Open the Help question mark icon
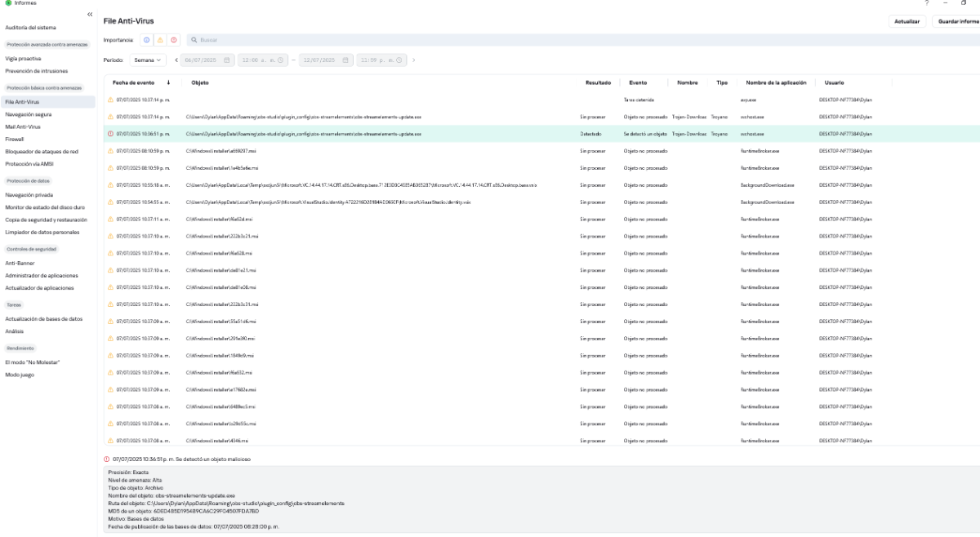Screen dimensions: 980x537 [x=927, y=3]
